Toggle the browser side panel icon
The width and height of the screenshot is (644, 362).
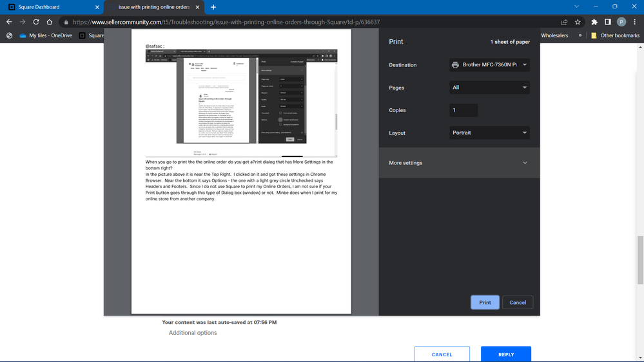click(608, 22)
